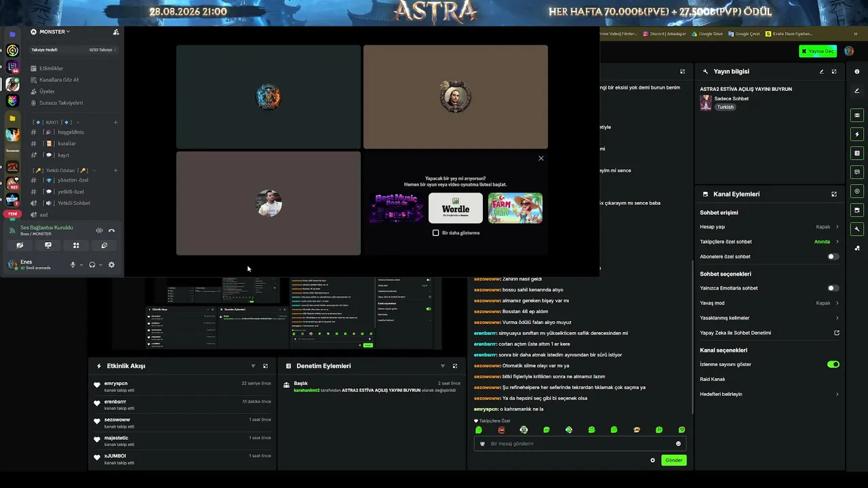Pop out the chat panel
Image resolution: width=868 pixels, height=488 pixels.
pyautogui.click(x=682, y=71)
